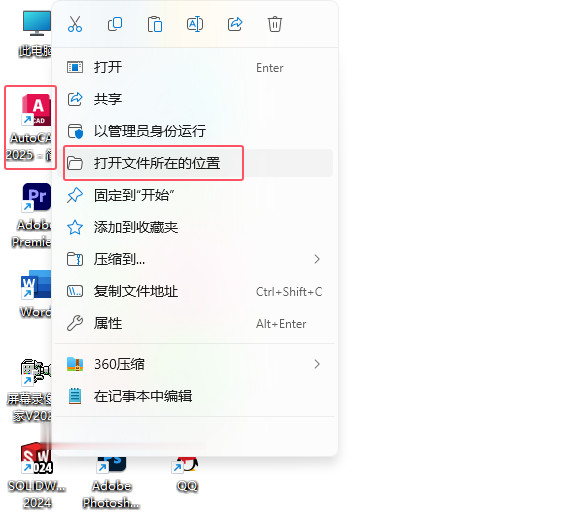585x515 pixels.
Task: Click the Cut scissors icon
Action: (75, 24)
